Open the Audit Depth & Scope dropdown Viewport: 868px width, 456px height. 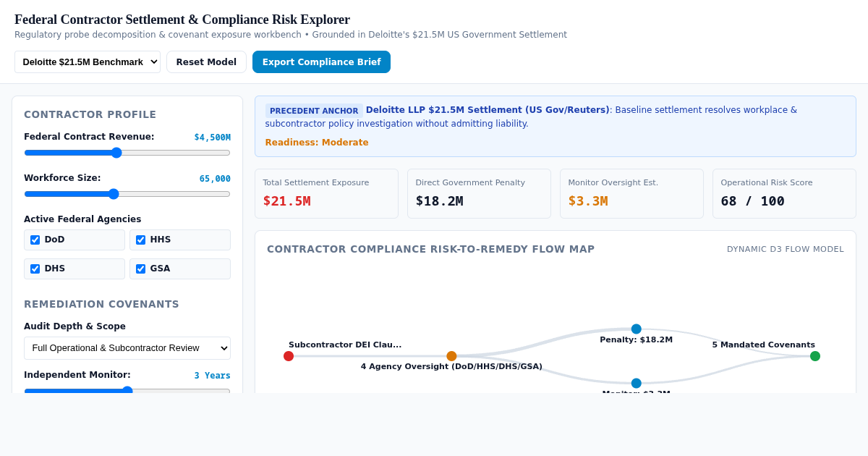[127, 348]
